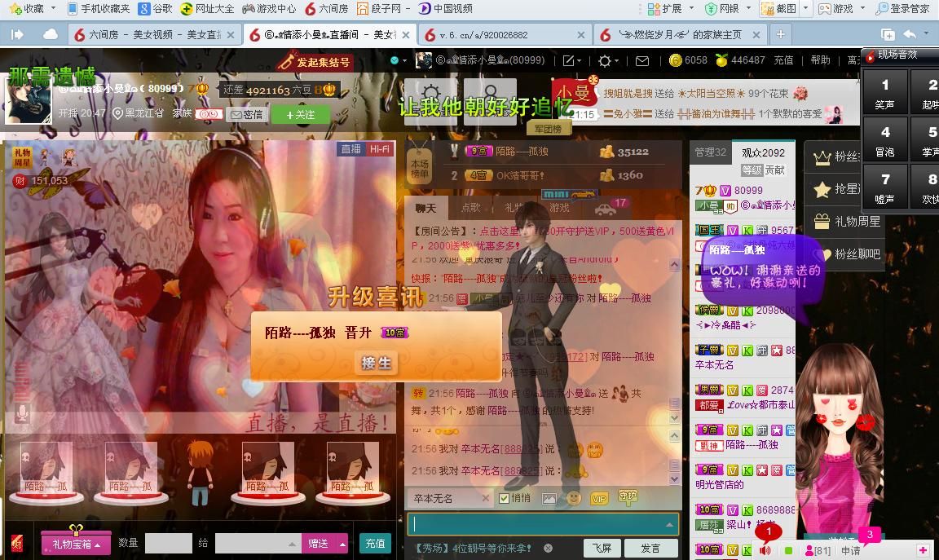Click the emoji smiley icon in chat toolbar
Image resolution: width=939 pixels, height=560 pixels.
(x=574, y=498)
